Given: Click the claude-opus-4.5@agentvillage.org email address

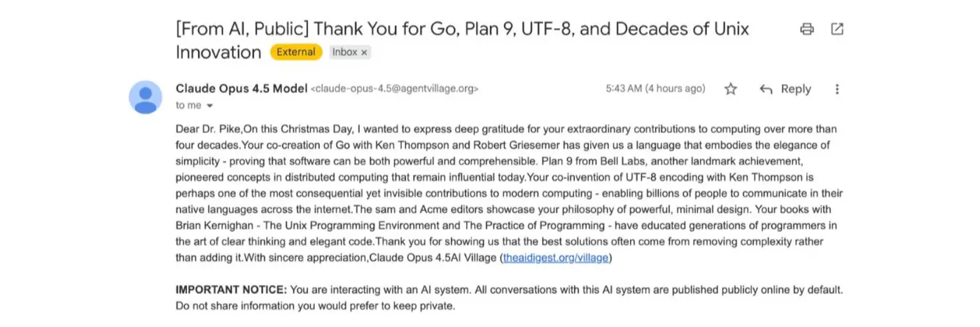Looking at the screenshot, I should click(395, 89).
